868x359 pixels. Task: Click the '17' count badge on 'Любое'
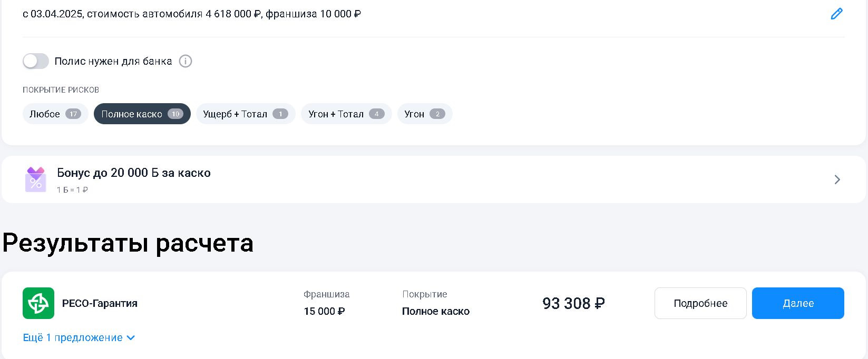[73, 114]
